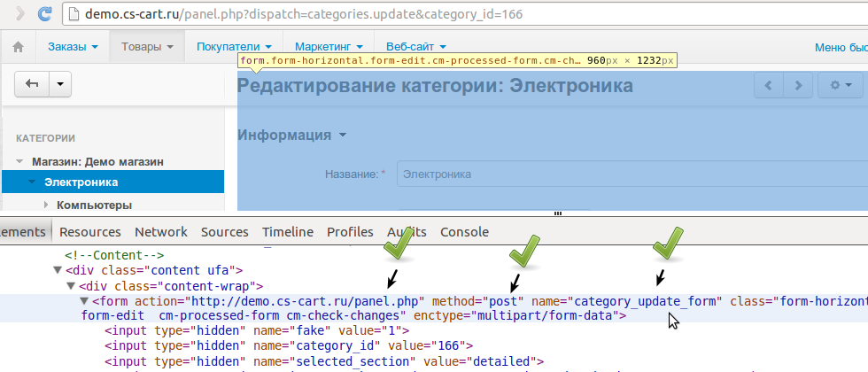This screenshot has height=372, width=868.
Task: Switch to the Network tab
Action: [x=160, y=232]
